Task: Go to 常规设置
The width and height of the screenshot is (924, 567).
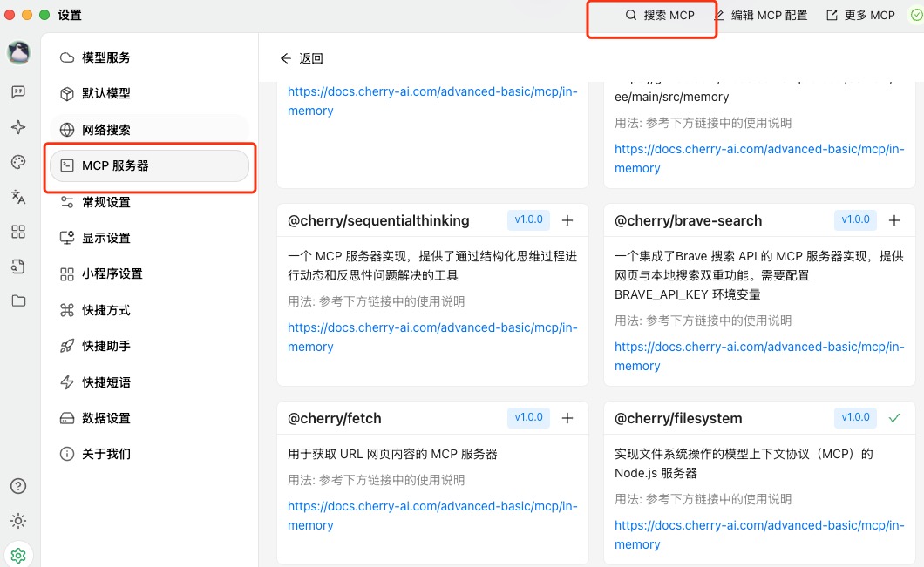Action: 150,202
